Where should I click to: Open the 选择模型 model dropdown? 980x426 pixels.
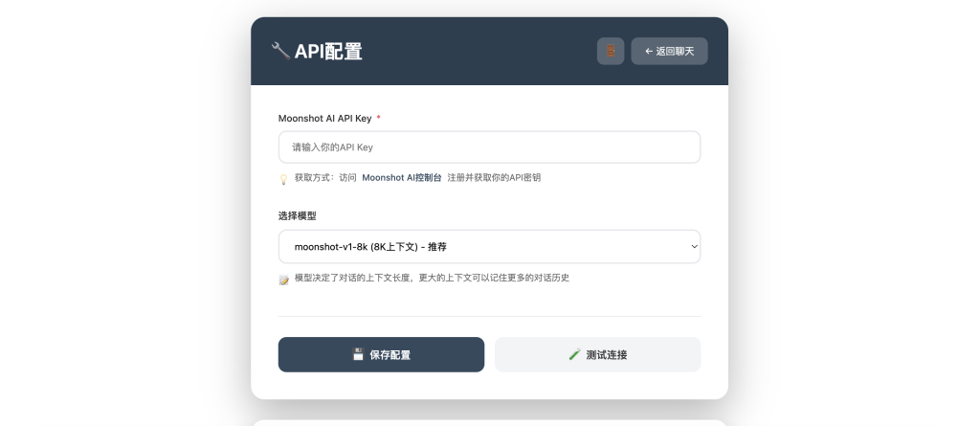click(489, 246)
